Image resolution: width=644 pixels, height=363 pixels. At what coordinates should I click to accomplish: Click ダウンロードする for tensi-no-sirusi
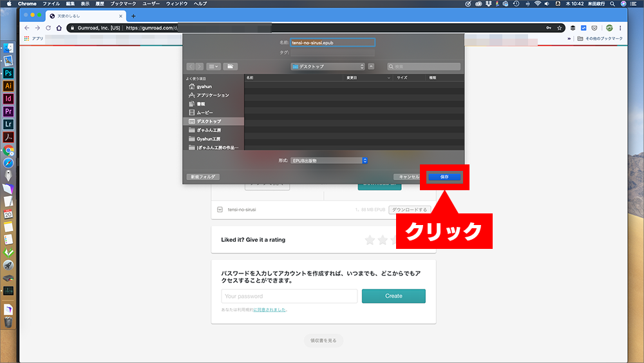pyautogui.click(x=410, y=210)
